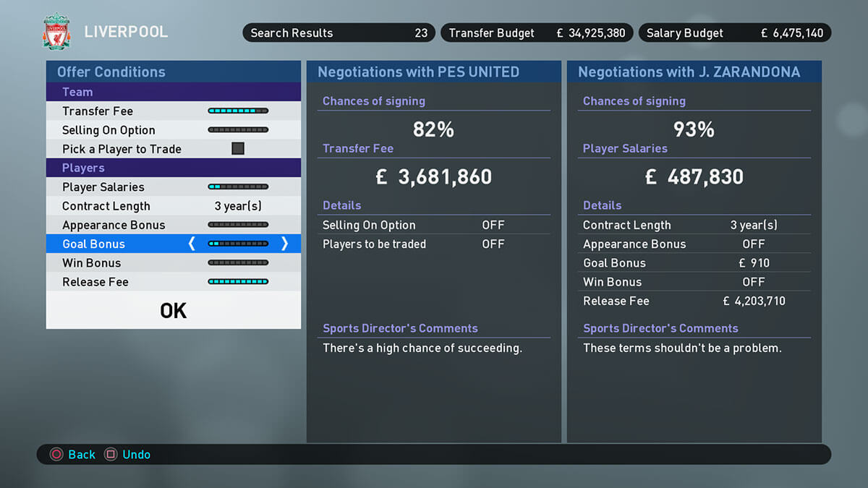The height and width of the screenshot is (488, 868).
Task: Adjust the Transfer Fee slider bar
Action: tap(238, 111)
